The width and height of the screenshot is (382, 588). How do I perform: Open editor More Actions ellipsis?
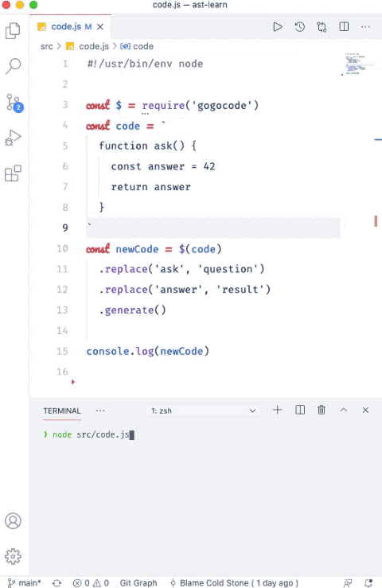pyautogui.click(x=365, y=26)
